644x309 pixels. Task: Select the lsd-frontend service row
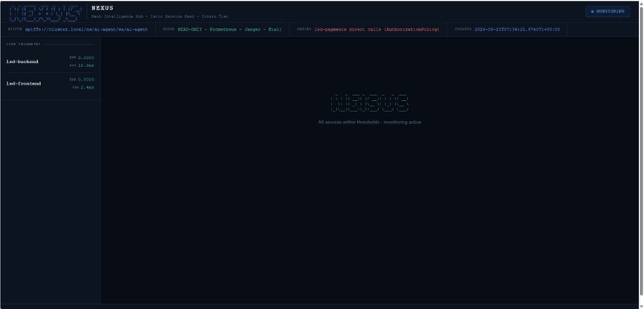coord(51,83)
